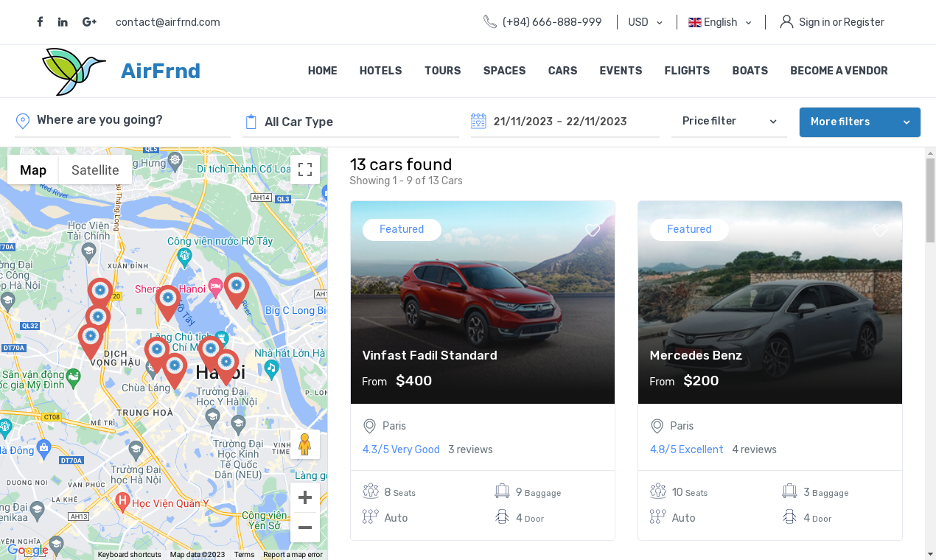Click the AirFrnd bird logo

[x=74, y=71]
